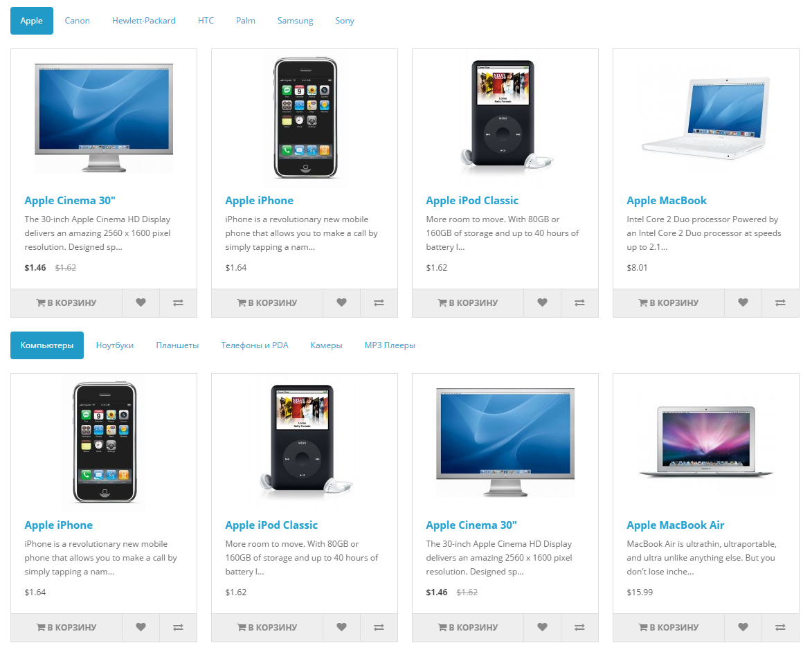Image resolution: width=812 pixels, height=652 pixels.
Task: Wishlist the iPhone in the Компьютеры section
Action: click(141, 628)
